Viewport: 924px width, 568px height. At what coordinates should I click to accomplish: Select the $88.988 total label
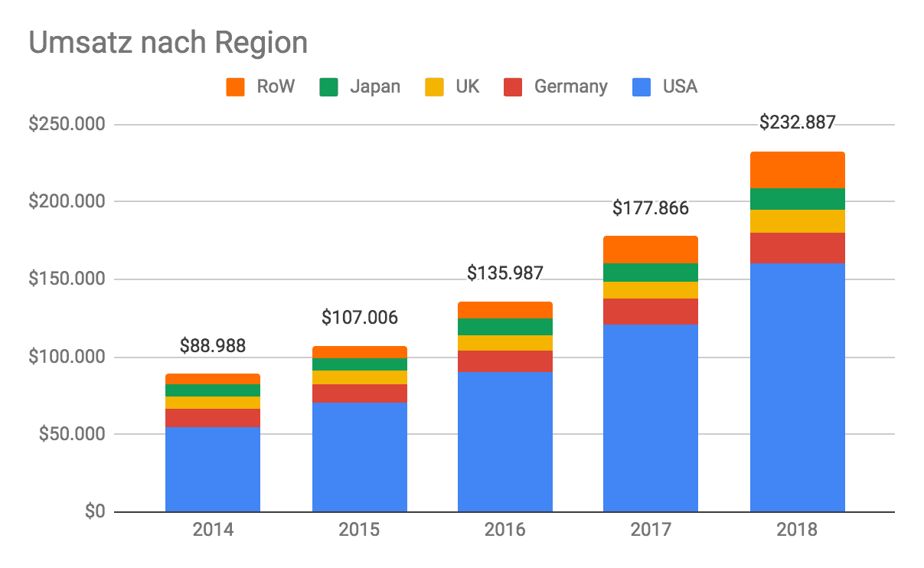click(213, 346)
